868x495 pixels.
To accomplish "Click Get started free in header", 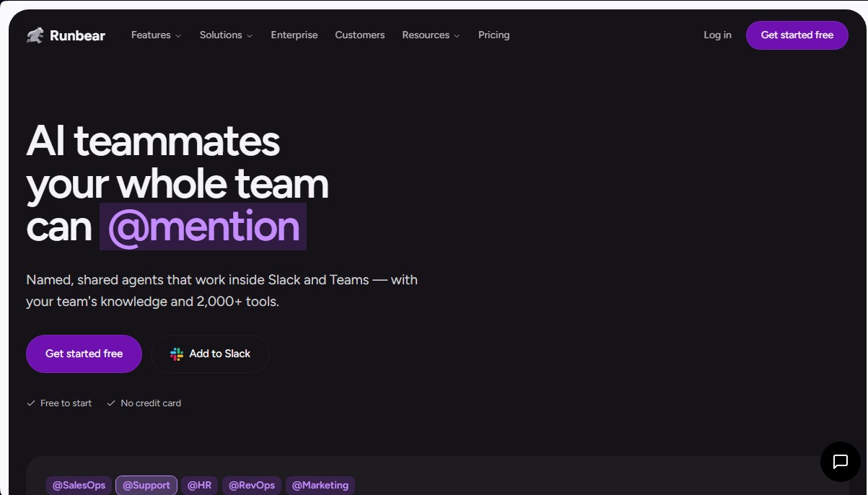I will 797,35.
